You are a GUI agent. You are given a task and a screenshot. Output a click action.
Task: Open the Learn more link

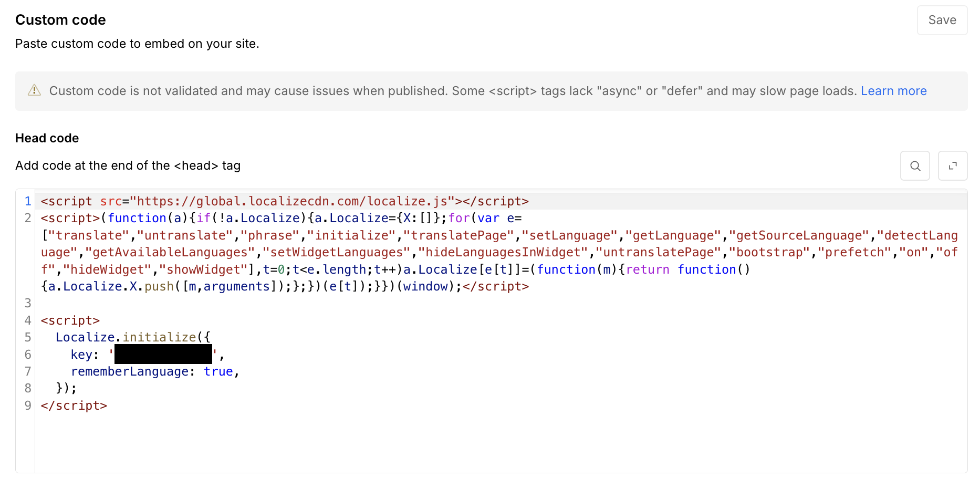click(x=893, y=91)
